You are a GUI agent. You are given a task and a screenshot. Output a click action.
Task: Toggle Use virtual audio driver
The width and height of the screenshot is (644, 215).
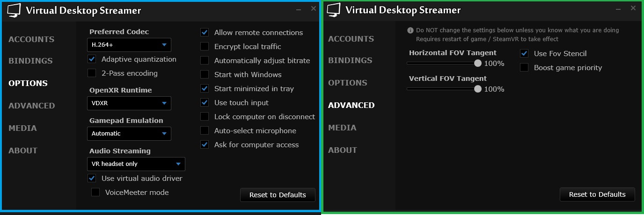click(92, 179)
